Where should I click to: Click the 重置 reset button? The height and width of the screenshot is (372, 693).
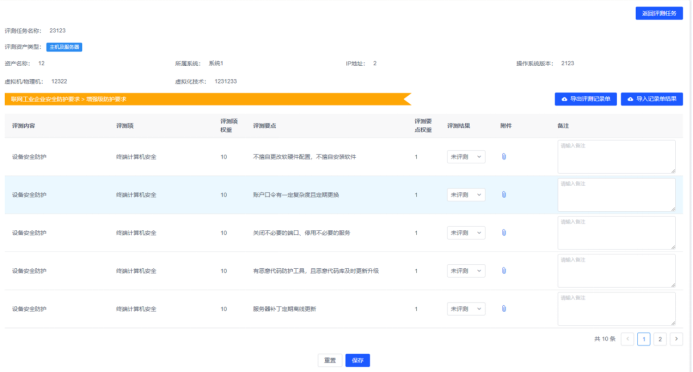(x=330, y=361)
